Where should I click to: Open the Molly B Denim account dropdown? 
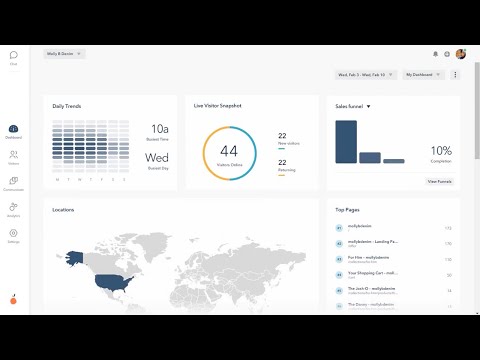(x=64, y=54)
